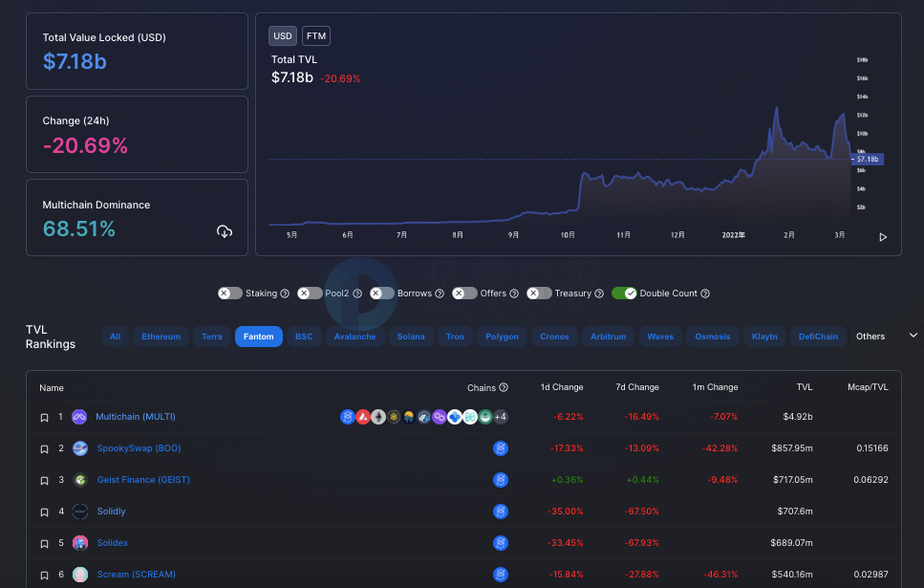
Task: Bookmark the Solidex row
Action: (x=44, y=544)
